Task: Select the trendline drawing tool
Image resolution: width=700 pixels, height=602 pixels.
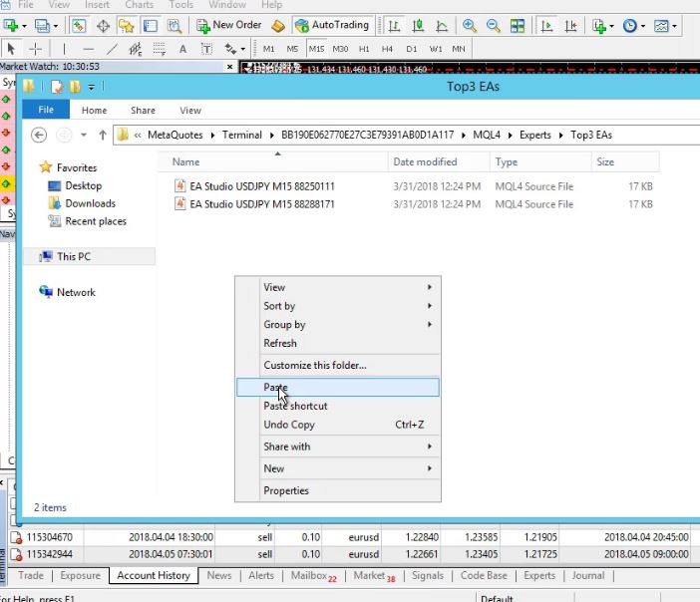Action: click(112, 48)
